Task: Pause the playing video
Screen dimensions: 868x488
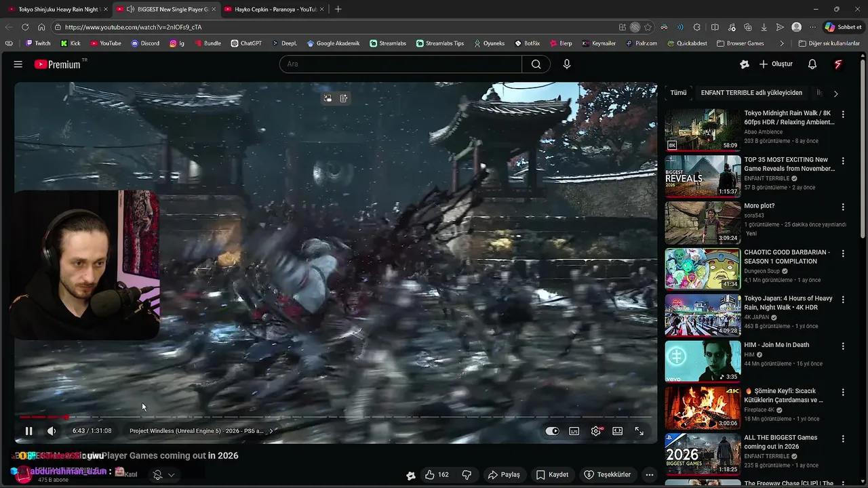Action: pos(28,431)
